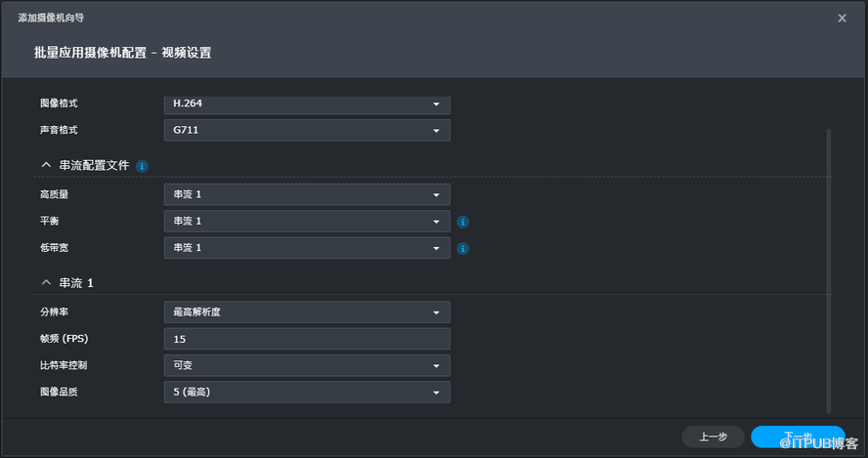Open the 声音格式 G711 dropdown
Viewport: 868px width, 458px height.
coord(307,130)
